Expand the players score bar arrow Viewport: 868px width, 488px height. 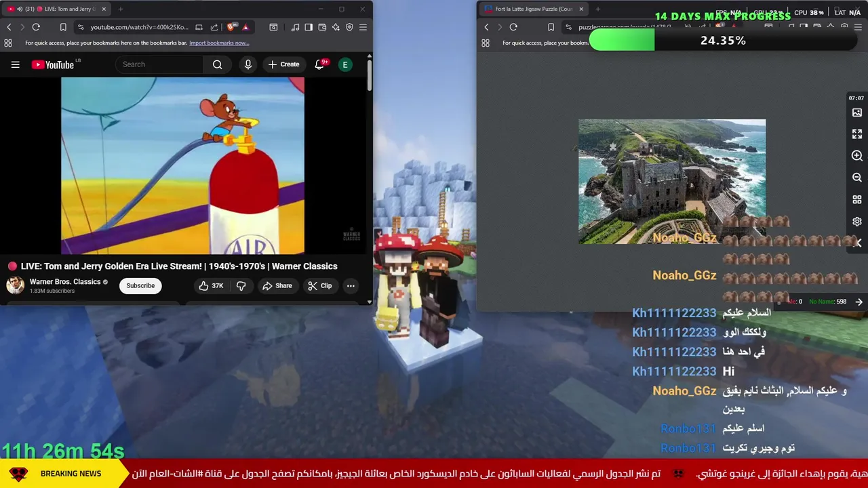click(x=859, y=302)
